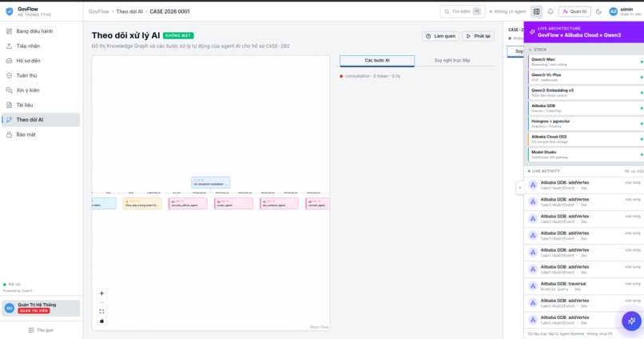Toggle the side panel layout icon
This screenshot has height=339, width=644.
tap(536, 11)
